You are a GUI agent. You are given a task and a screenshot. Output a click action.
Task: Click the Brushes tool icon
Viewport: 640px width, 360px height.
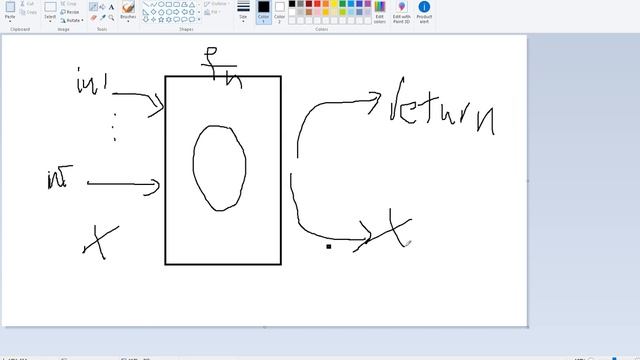tap(128, 7)
